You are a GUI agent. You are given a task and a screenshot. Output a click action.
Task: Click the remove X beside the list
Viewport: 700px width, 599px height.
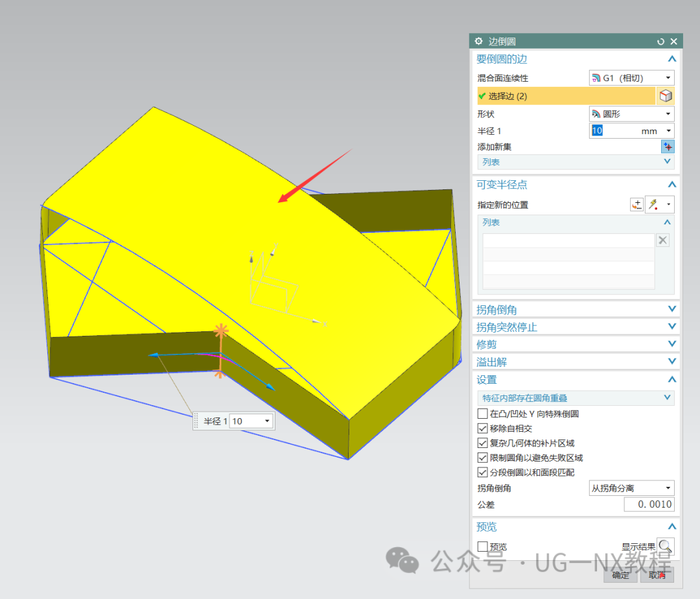[x=663, y=240]
